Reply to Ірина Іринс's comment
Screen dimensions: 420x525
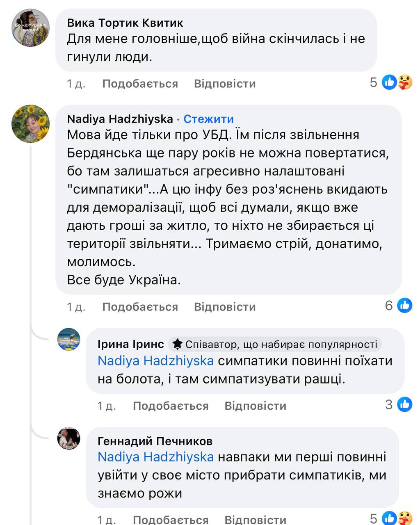pyautogui.click(x=255, y=406)
